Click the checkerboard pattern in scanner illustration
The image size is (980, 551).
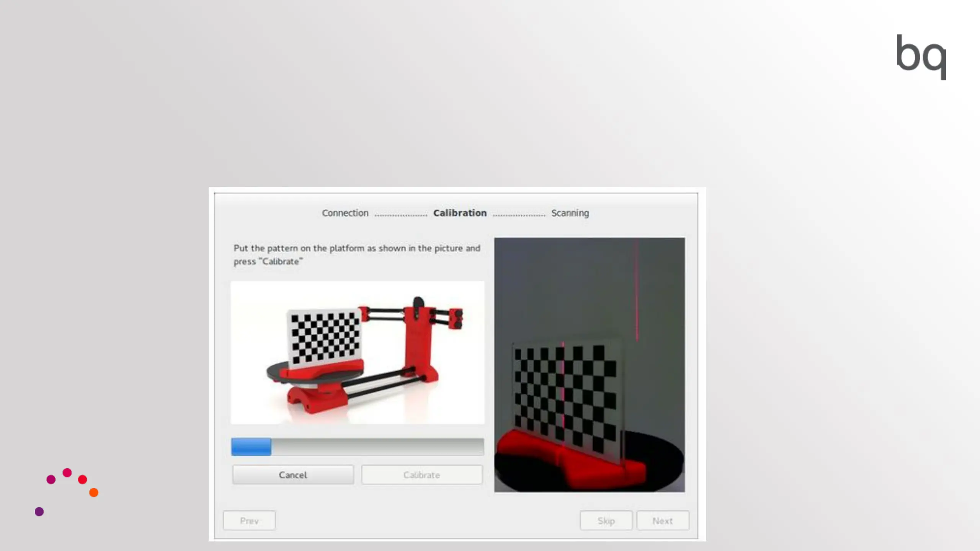pyautogui.click(x=325, y=338)
